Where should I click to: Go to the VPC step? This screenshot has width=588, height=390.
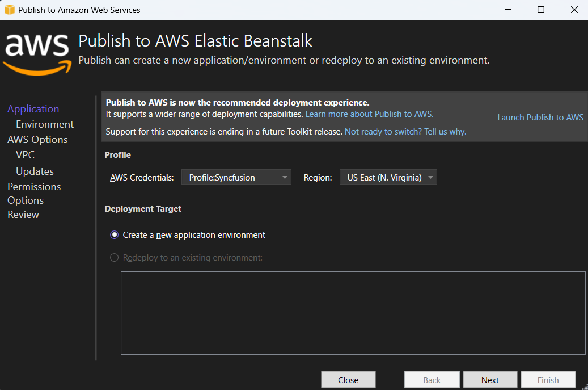tap(25, 154)
